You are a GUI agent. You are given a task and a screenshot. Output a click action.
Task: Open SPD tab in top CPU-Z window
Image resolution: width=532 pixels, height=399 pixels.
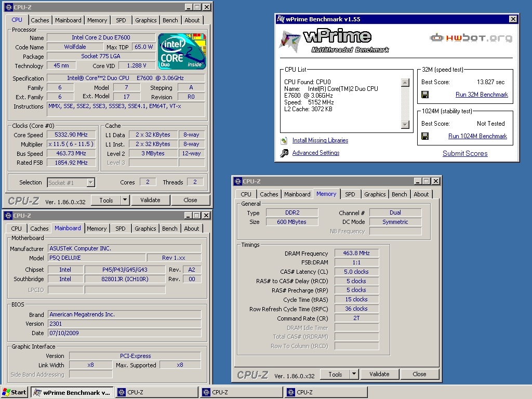pyautogui.click(x=121, y=20)
